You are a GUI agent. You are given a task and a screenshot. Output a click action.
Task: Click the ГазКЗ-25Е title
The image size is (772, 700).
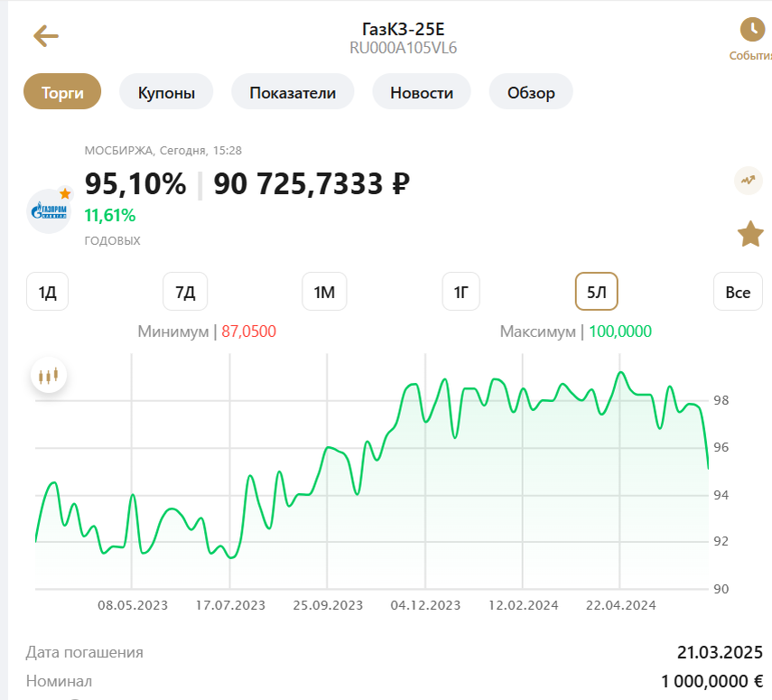click(404, 29)
